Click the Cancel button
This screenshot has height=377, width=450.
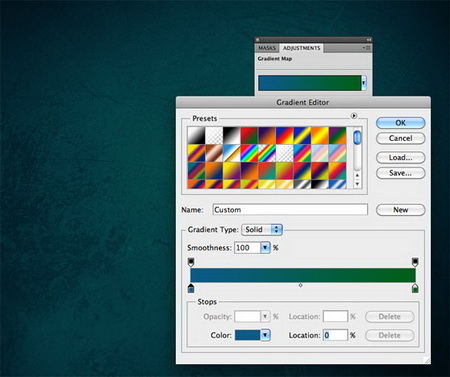tap(401, 138)
